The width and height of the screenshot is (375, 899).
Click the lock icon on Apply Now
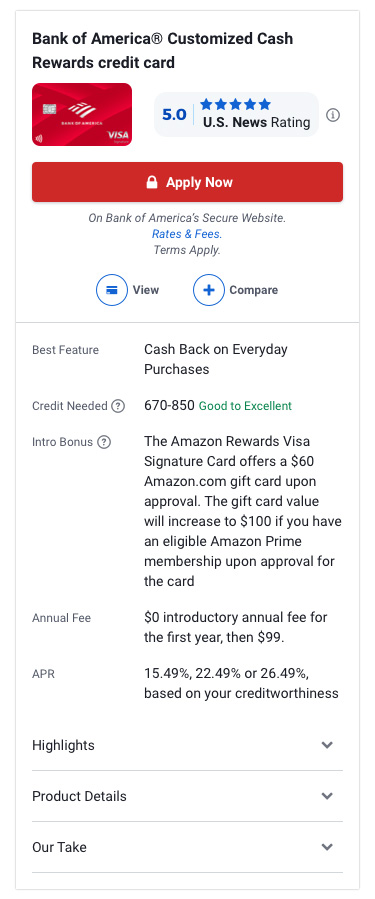151,182
